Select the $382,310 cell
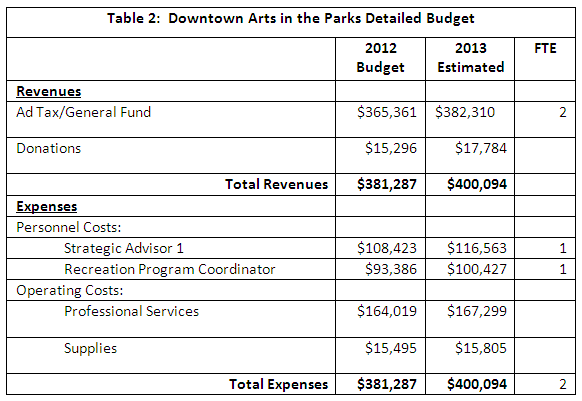Viewport: 582px width, 401px height. point(465,112)
